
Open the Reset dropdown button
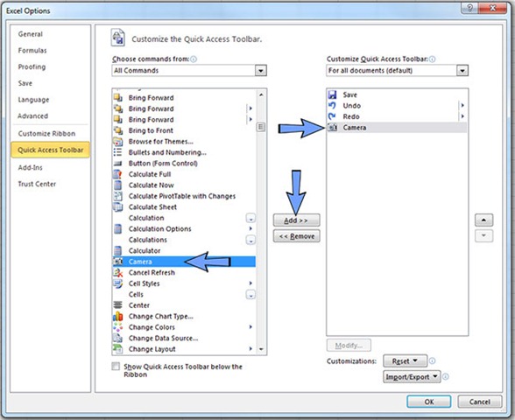[405, 360]
